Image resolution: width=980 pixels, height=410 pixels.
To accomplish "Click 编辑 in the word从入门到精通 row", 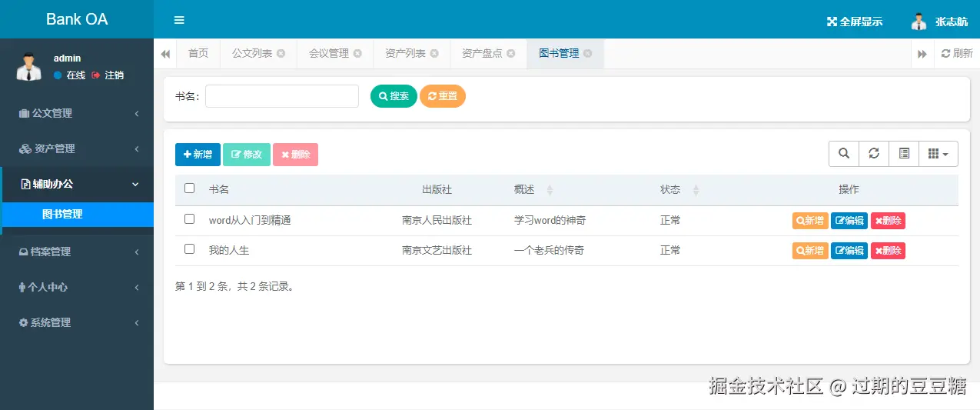I will [849, 221].
